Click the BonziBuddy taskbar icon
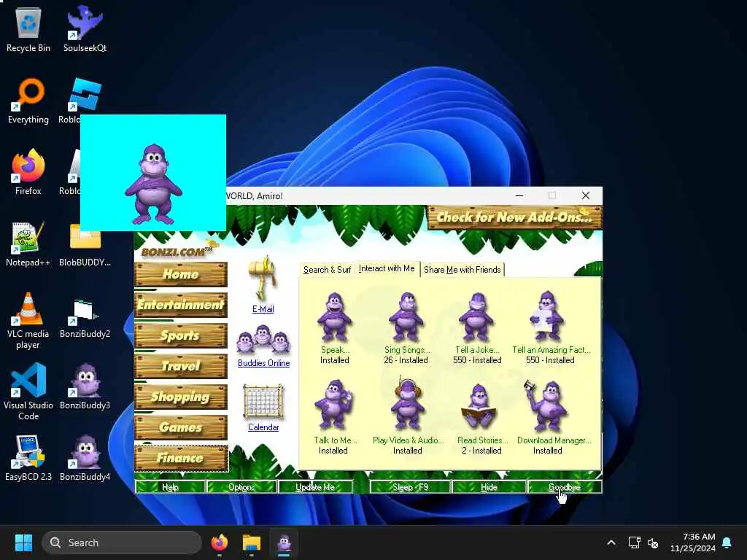Image resolution: width=747 pixels, height=560 pixels. click(x=284, y=542)
